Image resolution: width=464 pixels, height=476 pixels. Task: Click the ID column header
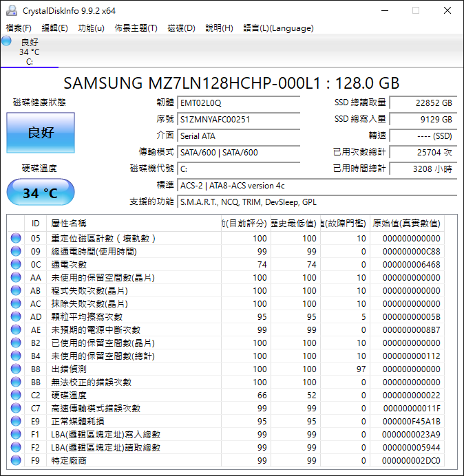point(36,224)
